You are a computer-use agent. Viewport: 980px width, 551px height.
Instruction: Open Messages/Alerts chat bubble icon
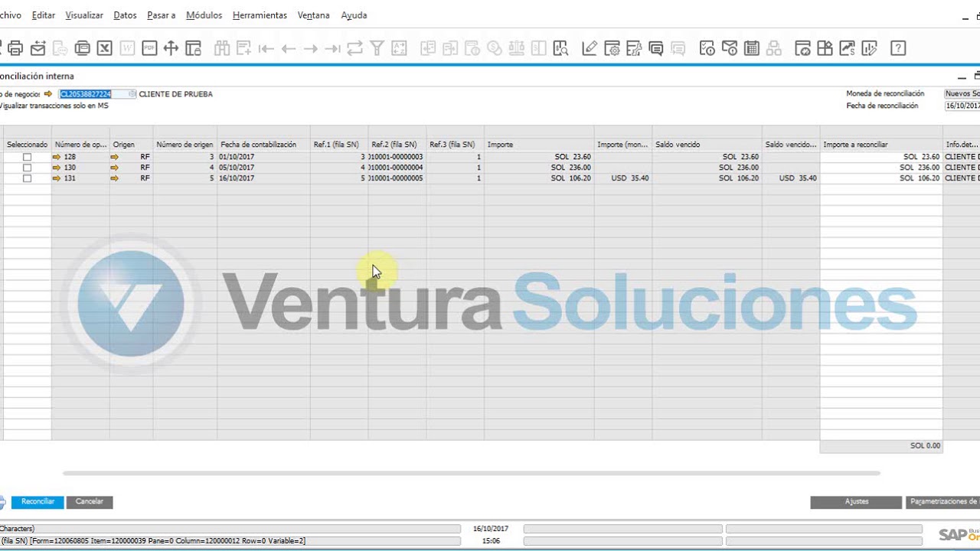click(x=656, y=48)
